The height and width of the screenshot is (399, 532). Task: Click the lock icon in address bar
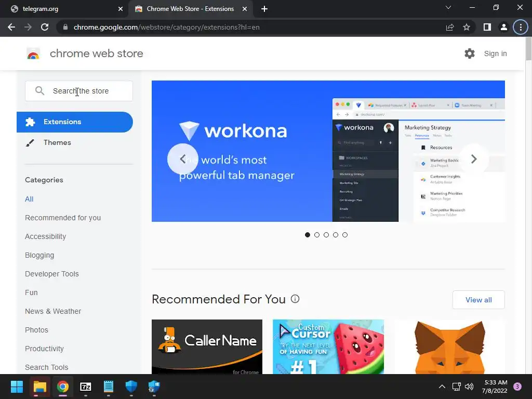click(65, 27)
